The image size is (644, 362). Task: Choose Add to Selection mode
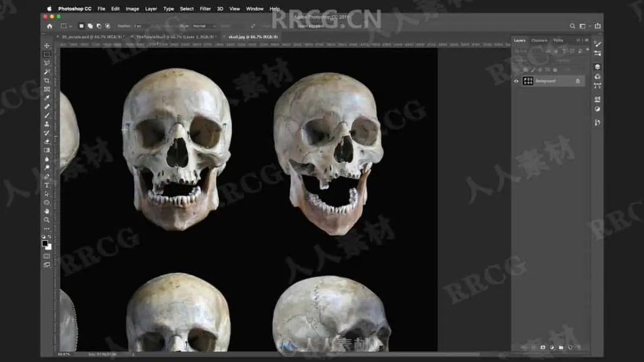tap(90, 26)
